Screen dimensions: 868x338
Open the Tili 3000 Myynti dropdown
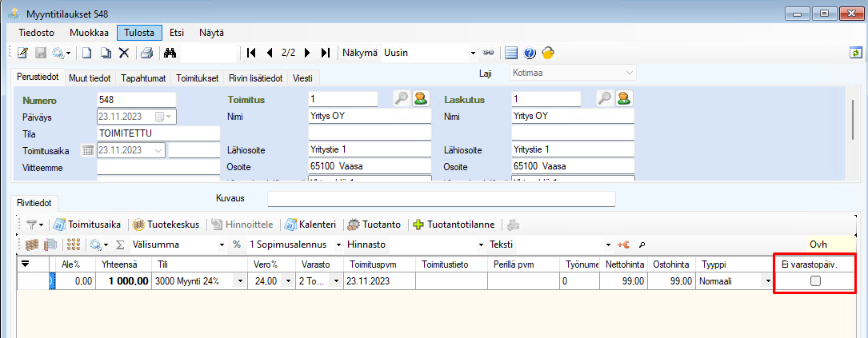(x=239, y=281)
